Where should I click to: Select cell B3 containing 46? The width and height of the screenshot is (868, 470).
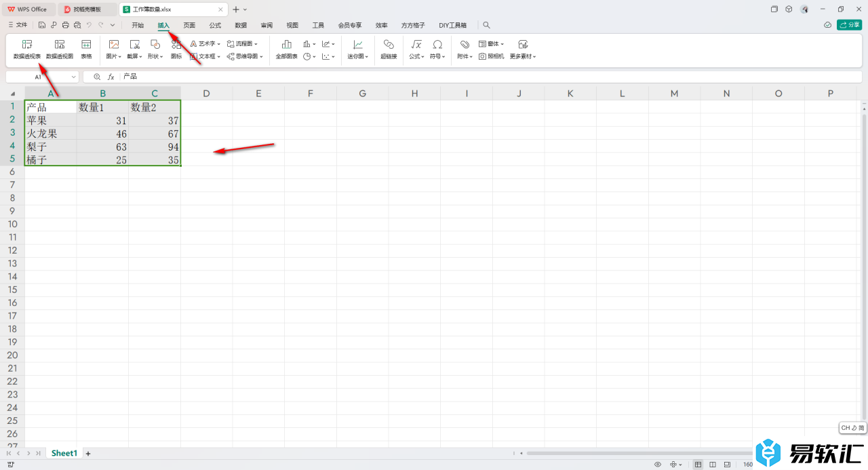[x=102, y=134]
